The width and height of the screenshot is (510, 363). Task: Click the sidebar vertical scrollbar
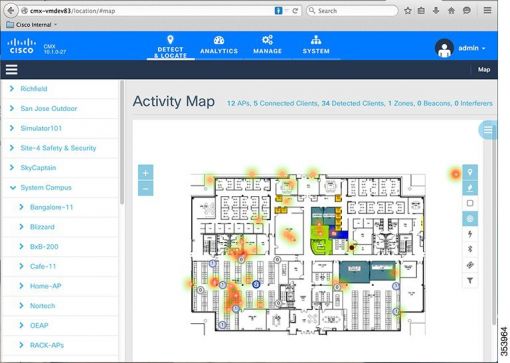pos(122,143)
